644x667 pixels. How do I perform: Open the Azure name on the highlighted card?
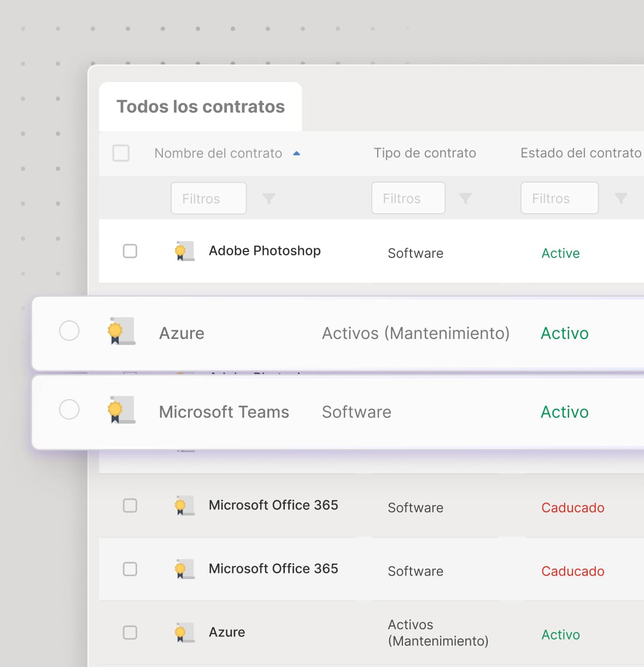[182, 333]
